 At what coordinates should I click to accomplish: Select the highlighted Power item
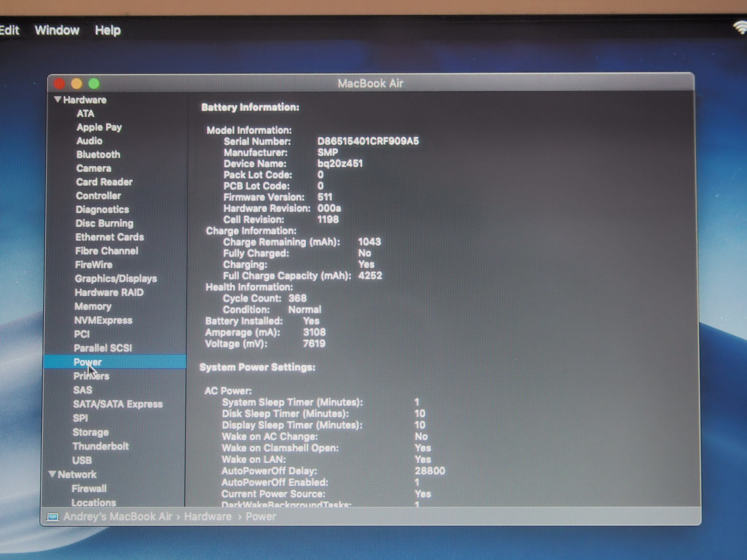pyautogui.click(x=115, y=362)
